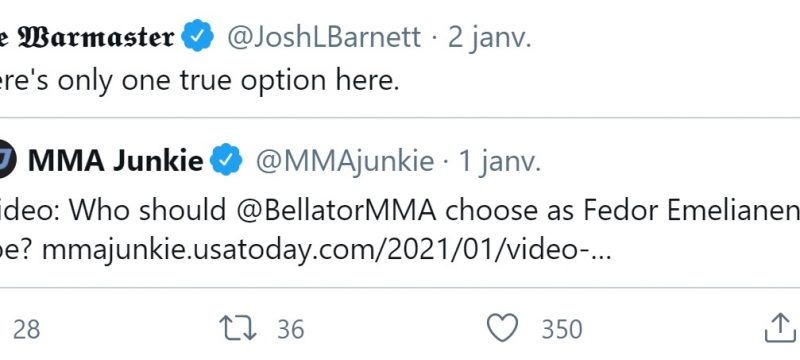
Task: Open the MMA Junkie profile avatar
Action: pos(5,161)
